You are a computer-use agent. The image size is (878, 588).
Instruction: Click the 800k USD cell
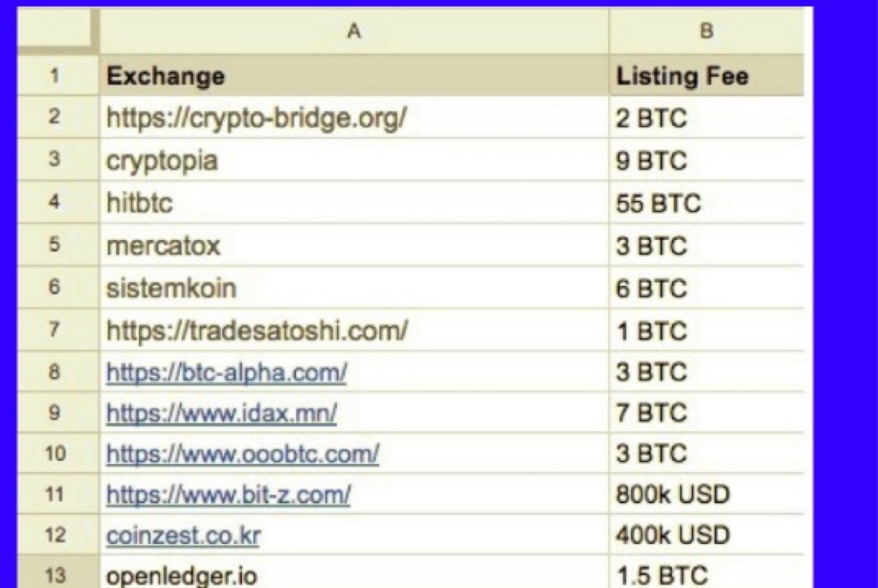click(x=705, y=495)
